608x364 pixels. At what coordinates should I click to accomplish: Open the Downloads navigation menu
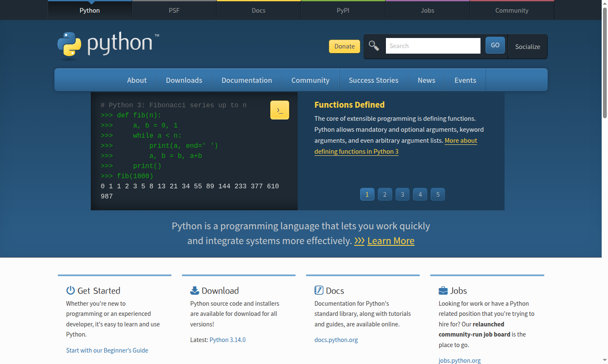click(184, 80)
